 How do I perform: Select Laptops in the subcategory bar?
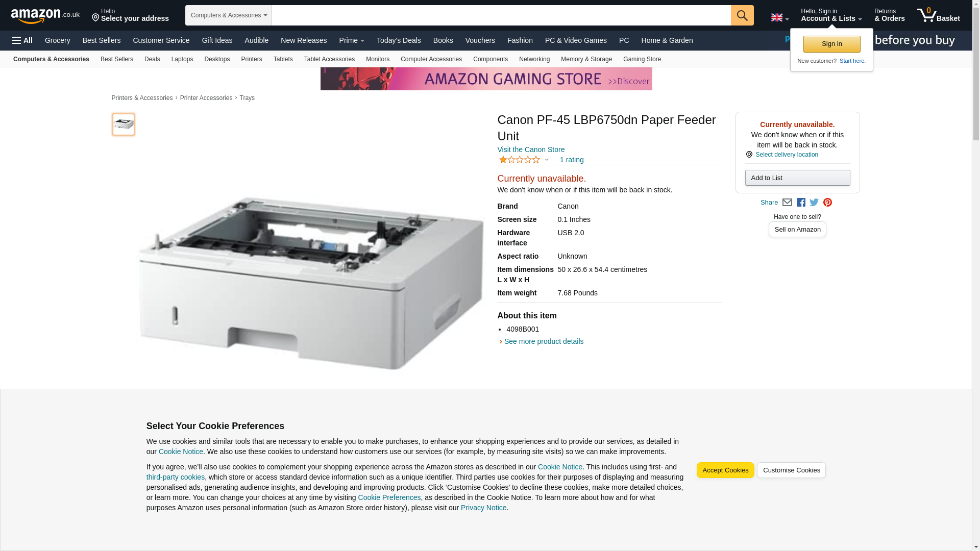pos(182,59)
